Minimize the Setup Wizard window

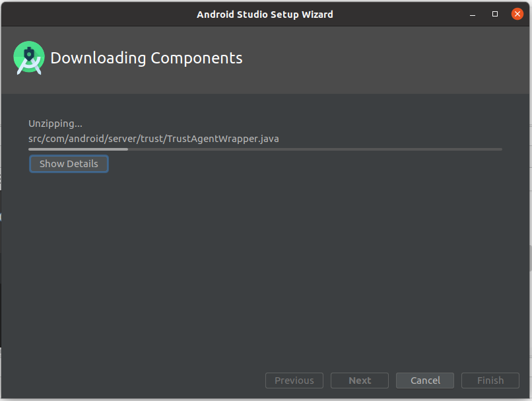click(473, 15)
